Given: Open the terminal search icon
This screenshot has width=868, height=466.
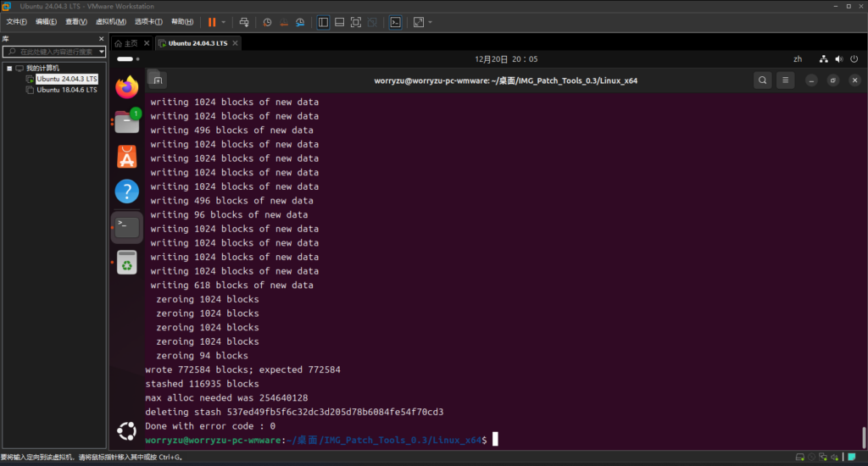Looking at the screenshot, I should tap(763, 80).
